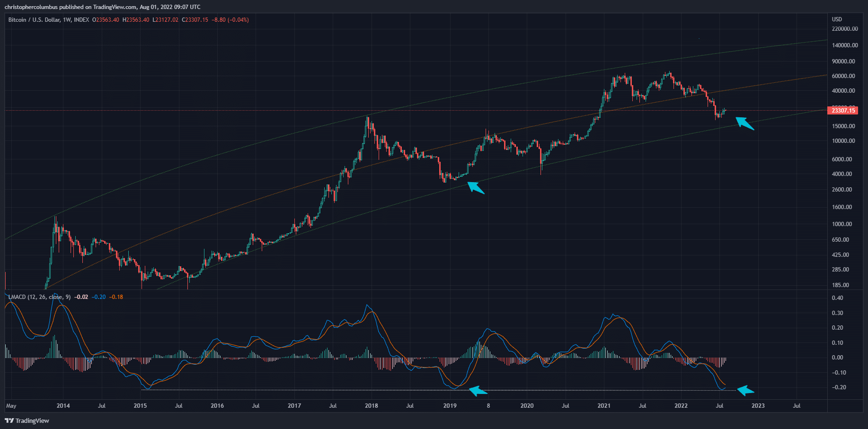Click the 8 label on time axis
868x429 pixels.
[x=488, y=406]
